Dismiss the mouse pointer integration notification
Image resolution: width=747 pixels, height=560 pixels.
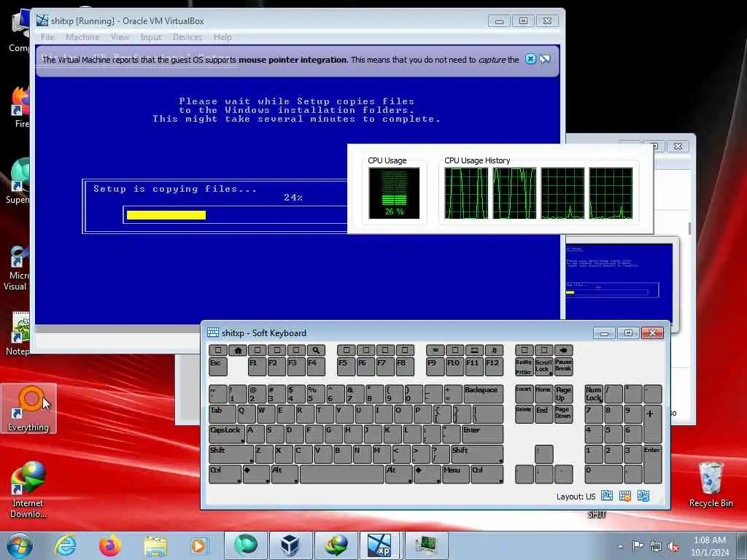pos(530,59)
